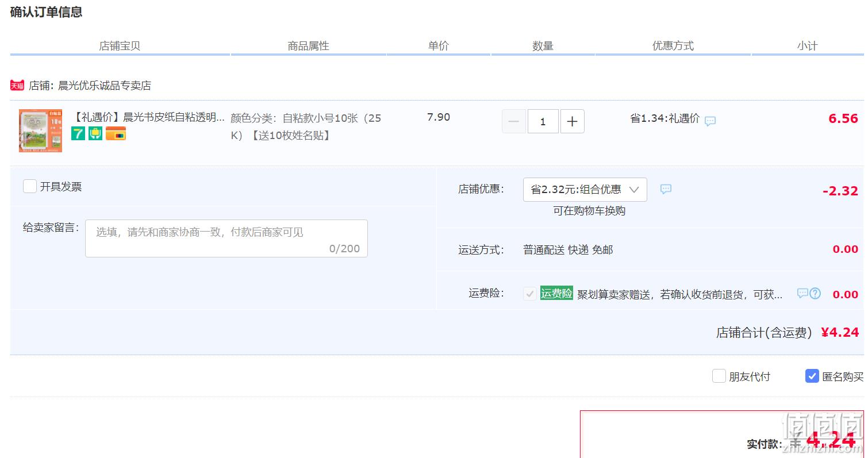Click the 确认订单信息 heading
The height and width of the screenshot is (458, 868).
47,12
